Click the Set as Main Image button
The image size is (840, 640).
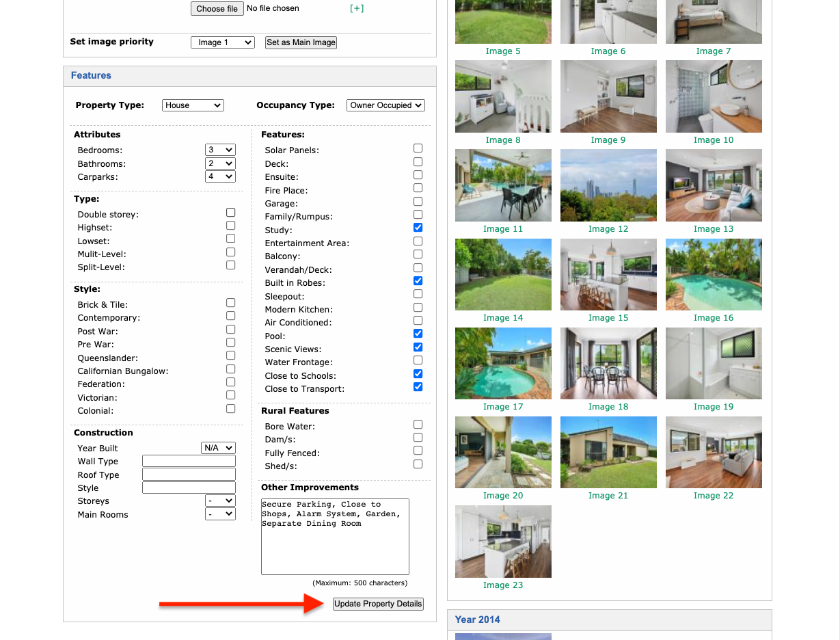pos(300,42)
